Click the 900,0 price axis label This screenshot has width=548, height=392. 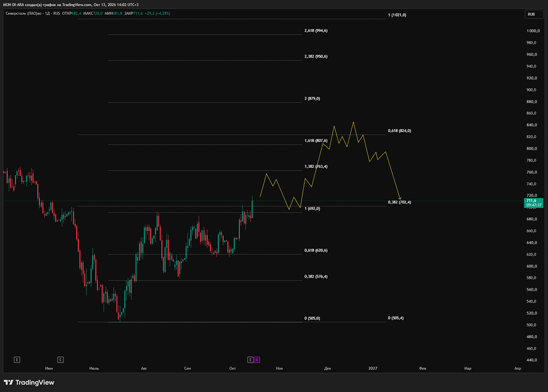point(532,90)
